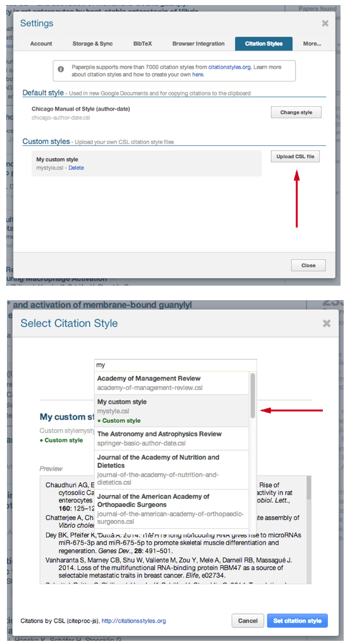Open the BibTeX tab

143,44
